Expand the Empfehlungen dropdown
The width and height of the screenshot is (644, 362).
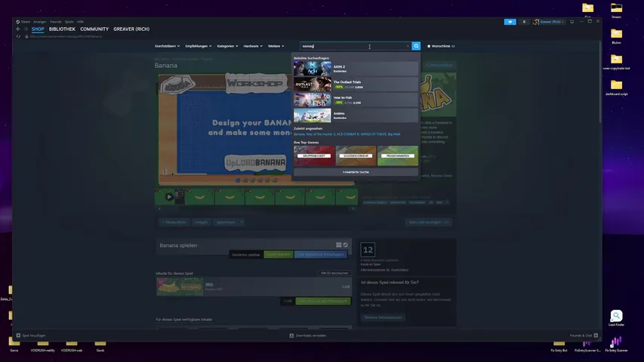[199, 46]
